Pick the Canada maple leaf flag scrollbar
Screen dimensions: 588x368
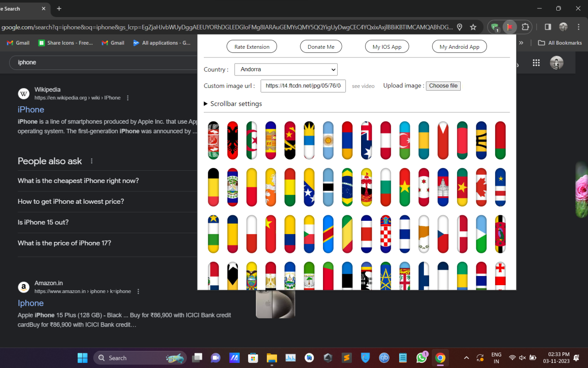click(x=481, y=187)
